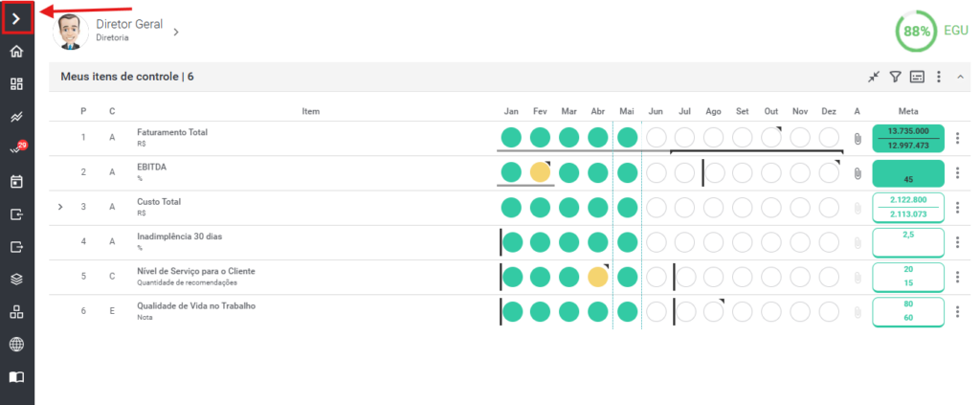Expand the Custo Total row

point(60,206)
